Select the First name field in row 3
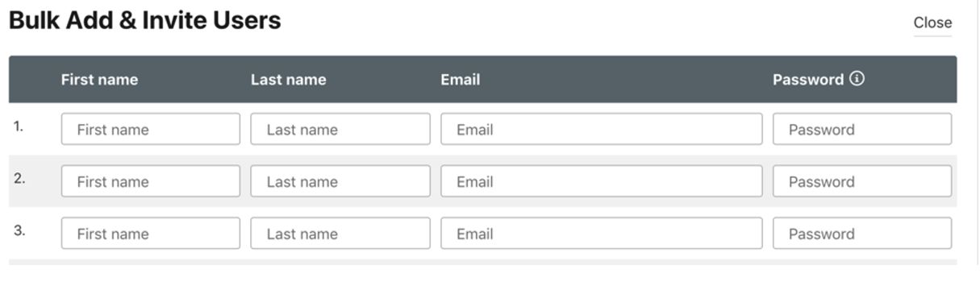This screenshot has width=980, height=298. pos(151,234)
